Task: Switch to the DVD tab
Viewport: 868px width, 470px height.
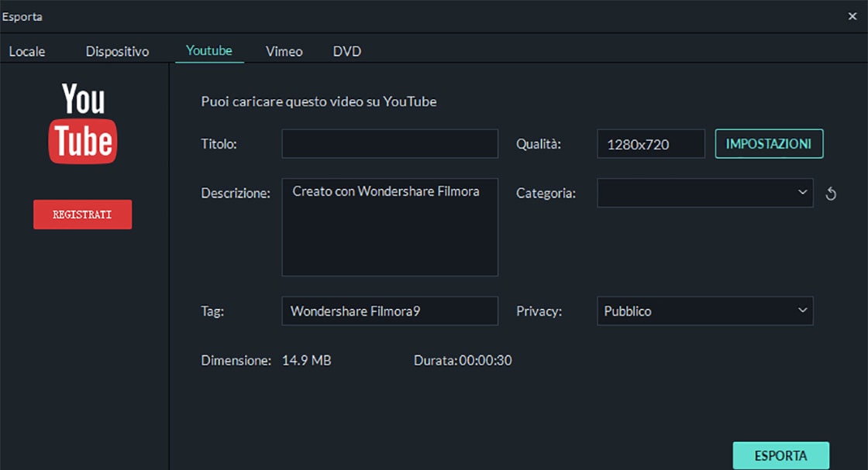Action: pos(347,51)
